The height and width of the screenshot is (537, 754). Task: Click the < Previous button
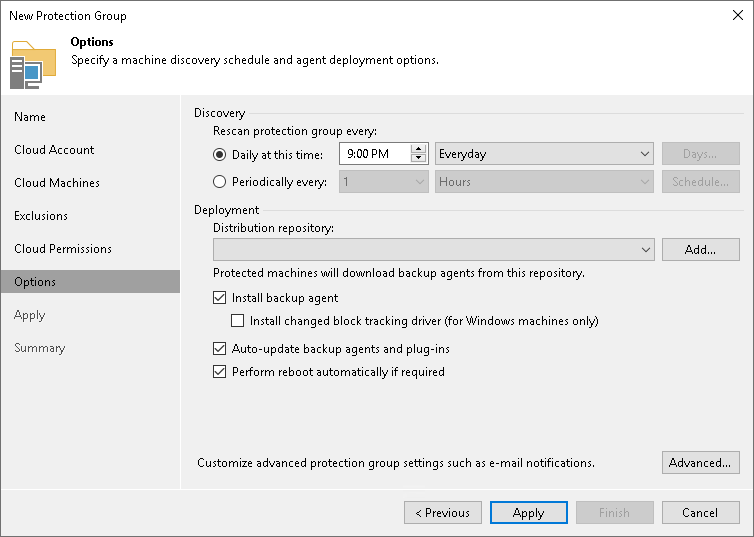coord(443,512)
